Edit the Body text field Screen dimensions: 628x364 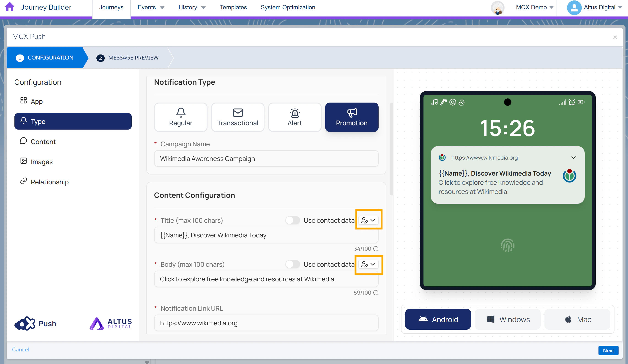[x=266, y=279]
